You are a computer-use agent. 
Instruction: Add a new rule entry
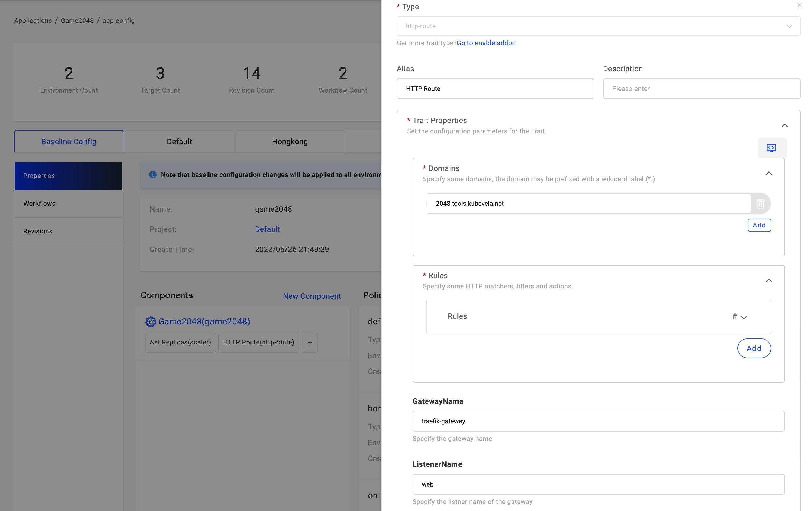(754, 348)
